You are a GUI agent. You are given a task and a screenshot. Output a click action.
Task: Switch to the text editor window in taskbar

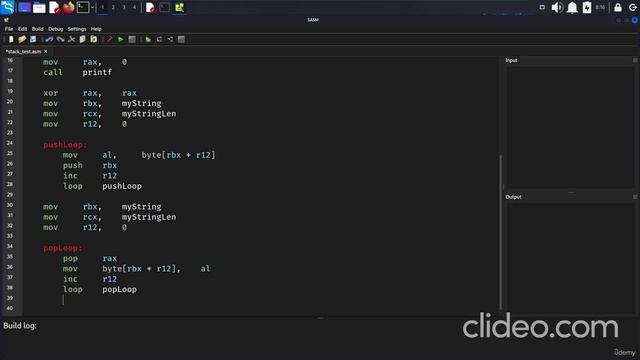150,7
